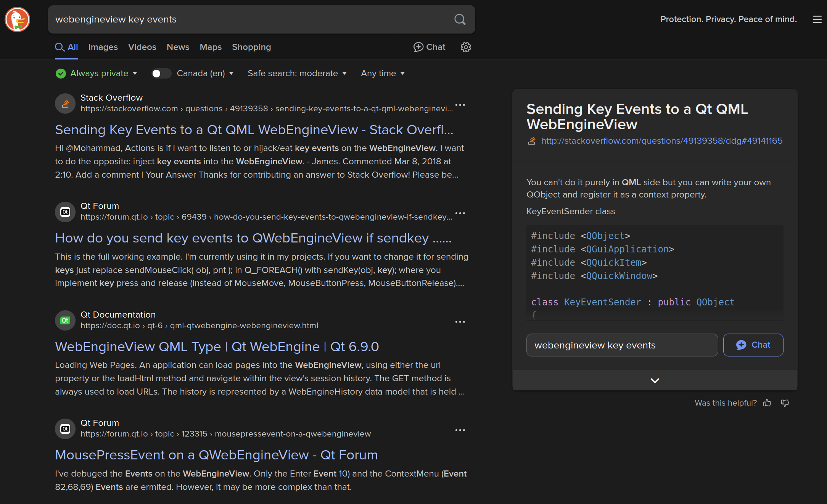Open the hamburger menu icon
827x504 pixels.
tap(817, 19)
